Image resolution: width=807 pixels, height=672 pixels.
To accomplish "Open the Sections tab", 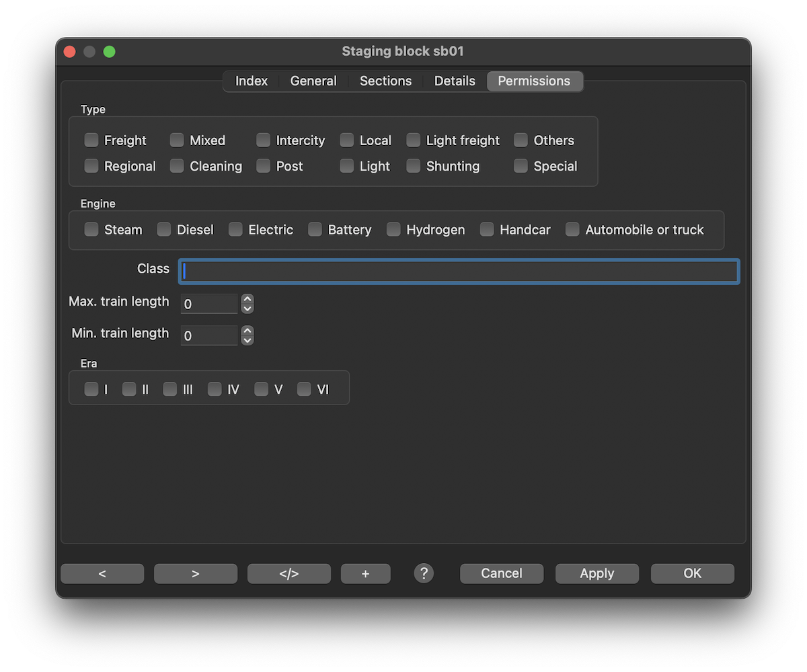I will click(x=385, y=81).
